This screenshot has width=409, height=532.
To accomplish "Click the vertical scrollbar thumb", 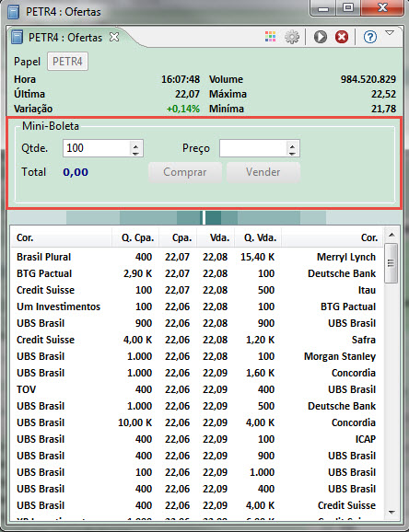I will click(391, 263).
